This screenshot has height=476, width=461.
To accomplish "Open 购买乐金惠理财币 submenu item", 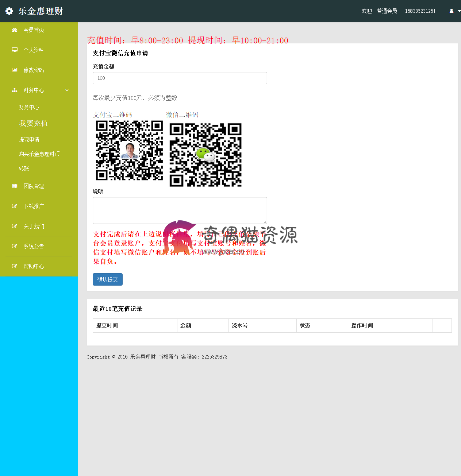I will click(x=39, y=154).
